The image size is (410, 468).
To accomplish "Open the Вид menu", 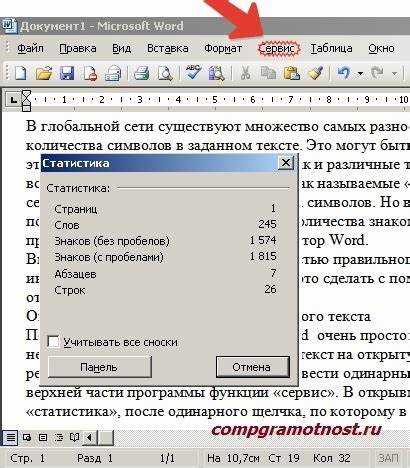I will pyautogui.click(x=121, y=48).
